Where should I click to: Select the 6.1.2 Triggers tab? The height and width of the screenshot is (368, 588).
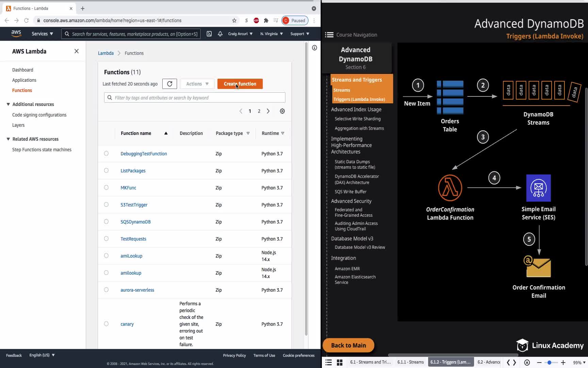pos(451,362)
